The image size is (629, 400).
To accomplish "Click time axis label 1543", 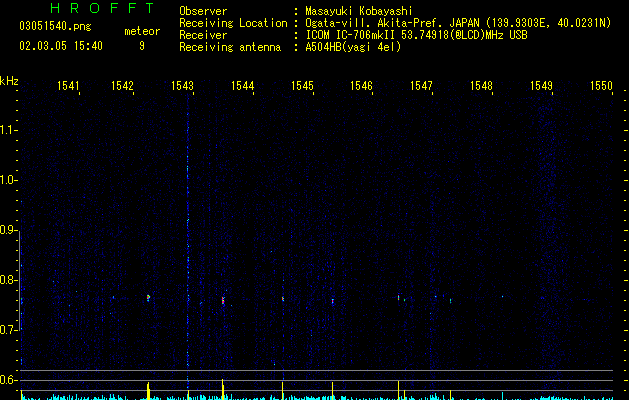I will tap(182, 85).
